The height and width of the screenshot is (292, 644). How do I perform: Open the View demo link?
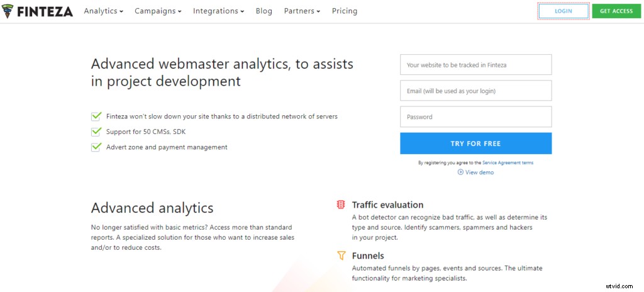click(x=479, y=172)
